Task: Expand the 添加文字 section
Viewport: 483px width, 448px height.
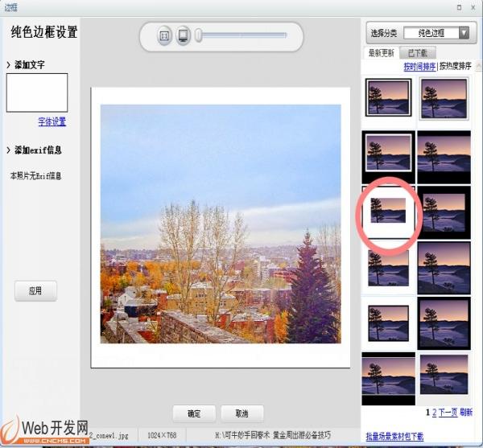Action: [32, 64]
